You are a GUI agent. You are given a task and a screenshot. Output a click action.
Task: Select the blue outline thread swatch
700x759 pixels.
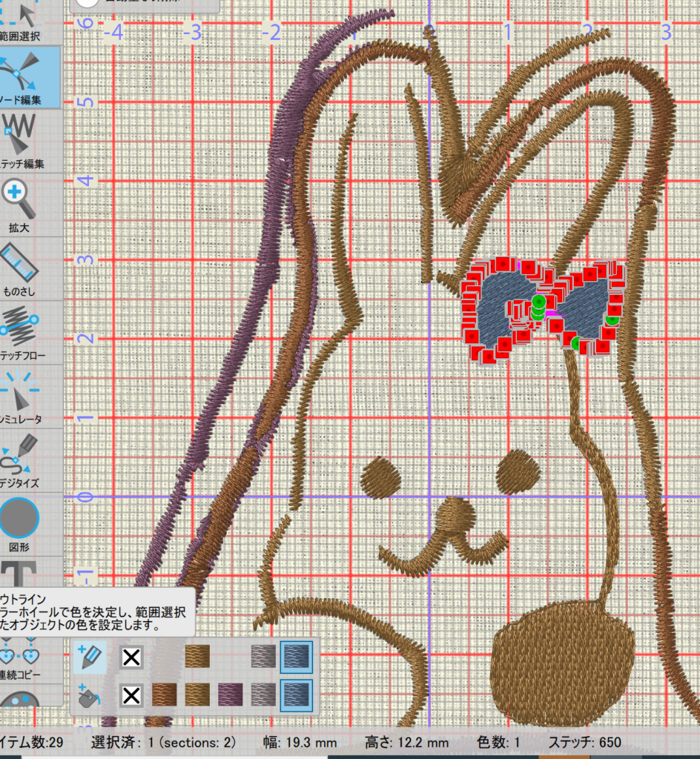point(297,657)
